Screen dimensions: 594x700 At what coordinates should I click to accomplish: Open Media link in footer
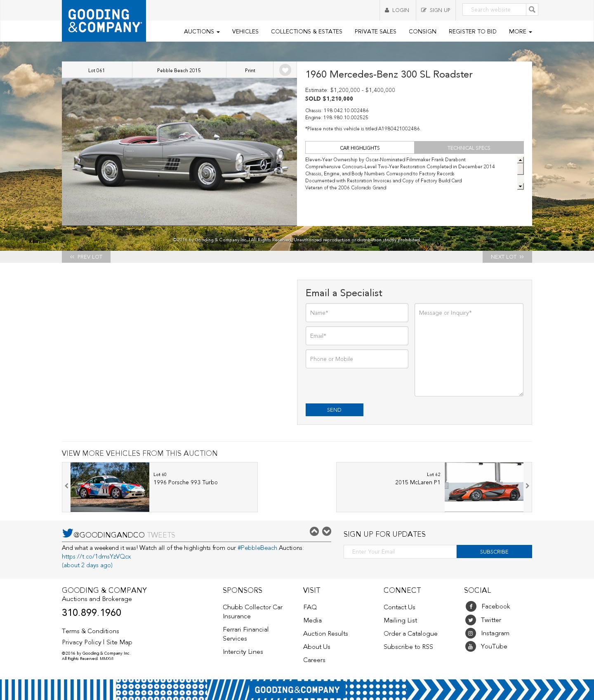click(312, 620)
